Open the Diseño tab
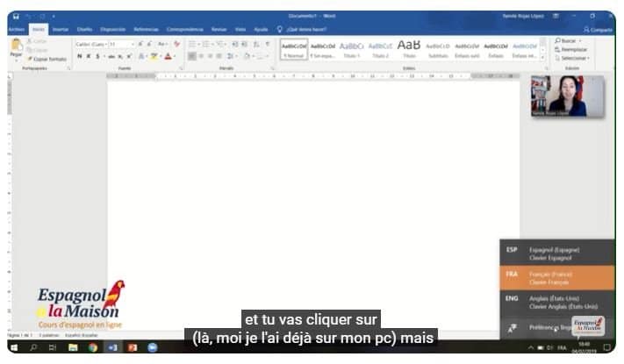624x364 pixels. click(84, 30)
